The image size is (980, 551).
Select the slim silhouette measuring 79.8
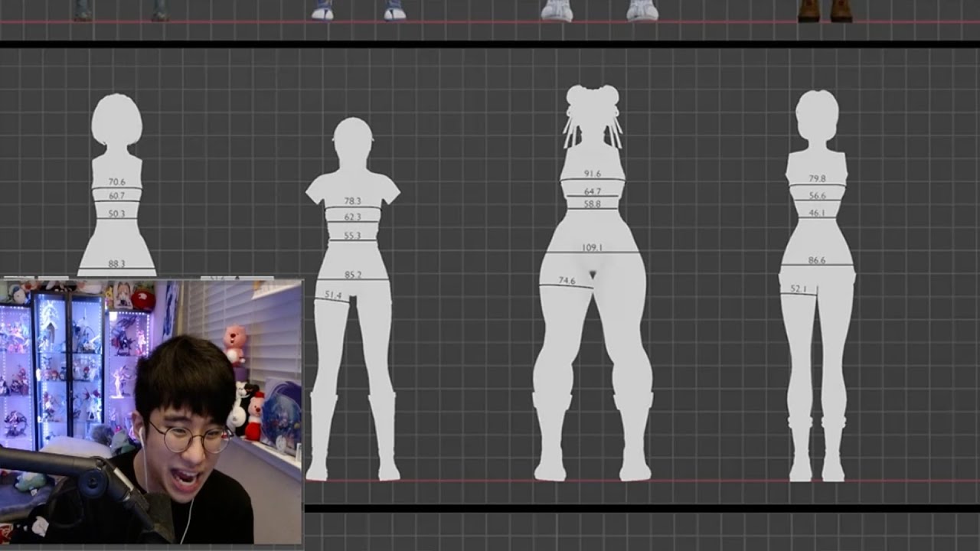pyautogui.click(x=817, y=285)
